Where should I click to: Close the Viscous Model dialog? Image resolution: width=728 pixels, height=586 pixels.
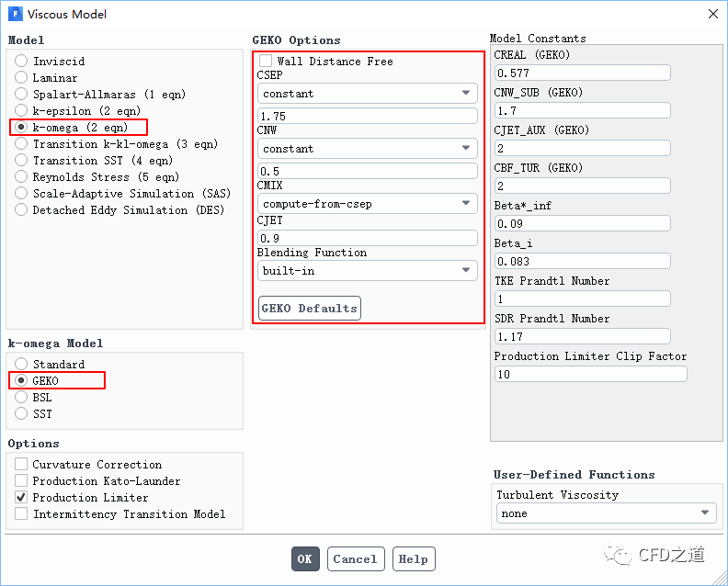(x=712, y=14)
